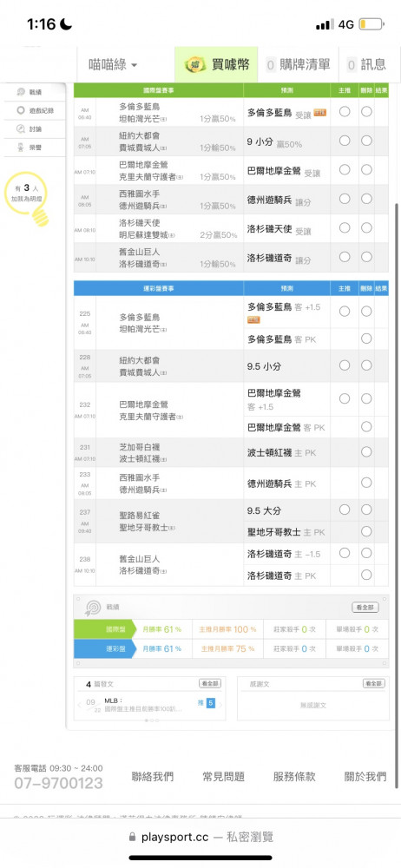Go to next post with right chevron
Screen dimensions: 401x868
coord(220,705)
